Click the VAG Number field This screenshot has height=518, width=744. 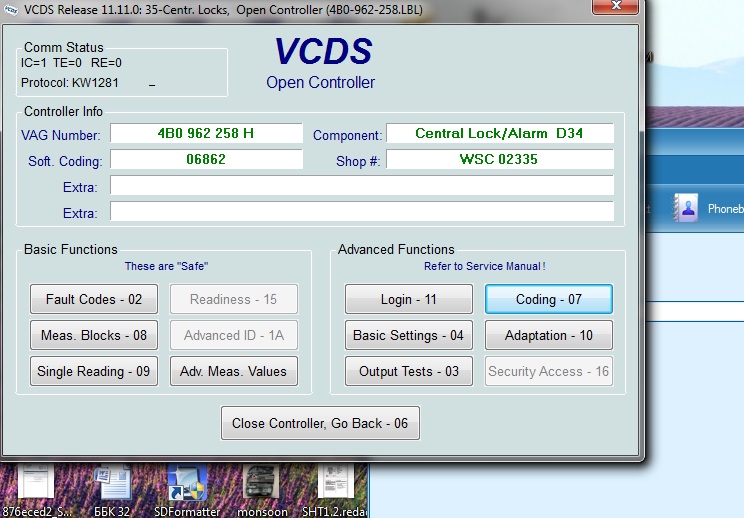pos(206,133)
